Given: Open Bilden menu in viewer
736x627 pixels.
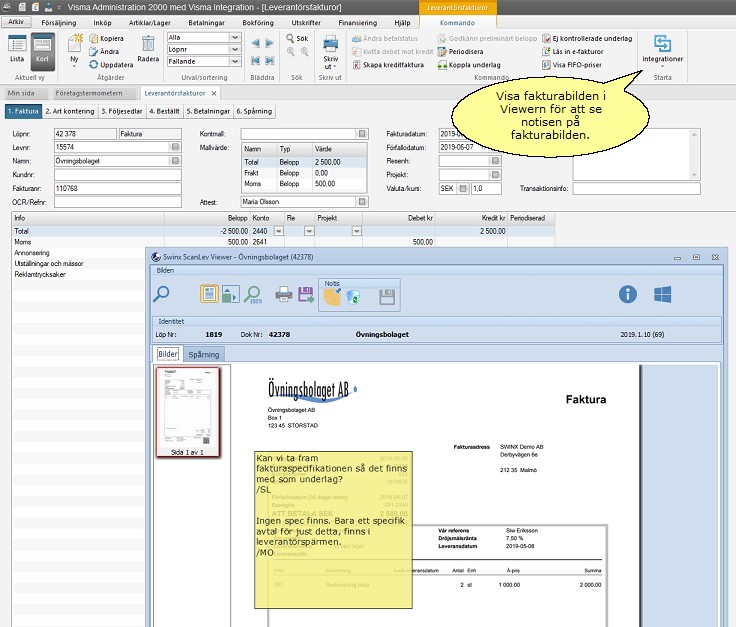Looking at the screenshot, I should [165, 270].
